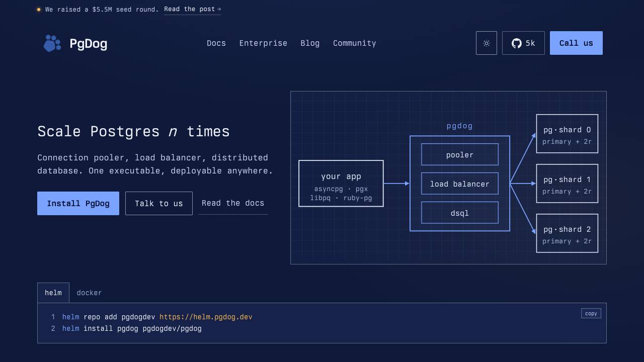Click the 'We raised a $5.5M seed round' text
The width and height of the screenshot is (644, 362).
(102, 10)
